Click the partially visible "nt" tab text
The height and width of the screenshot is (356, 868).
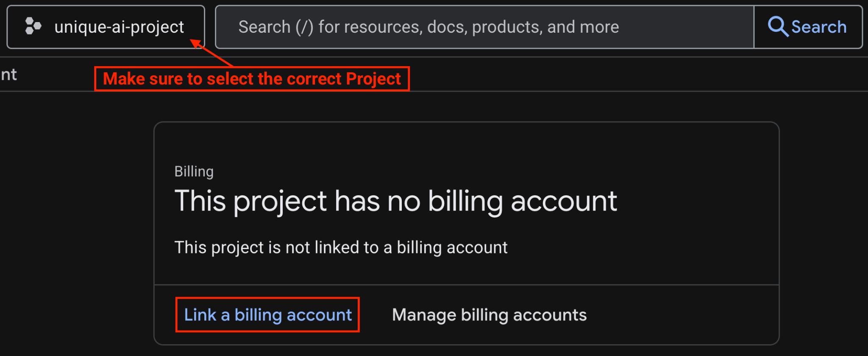point(8,75)
